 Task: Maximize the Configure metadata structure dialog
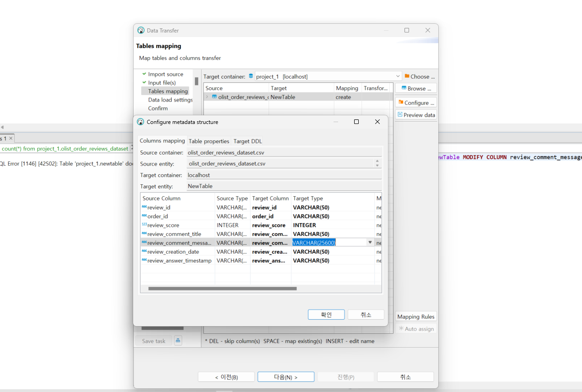pyautogui.click(x=356, y=122)
